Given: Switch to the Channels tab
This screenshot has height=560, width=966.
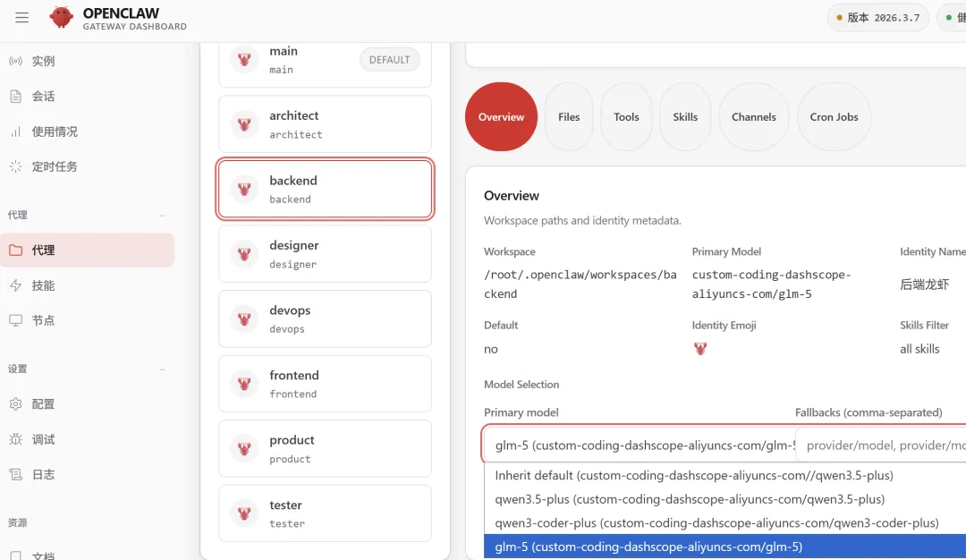Looking at the screenshot, I should [753, 116].
